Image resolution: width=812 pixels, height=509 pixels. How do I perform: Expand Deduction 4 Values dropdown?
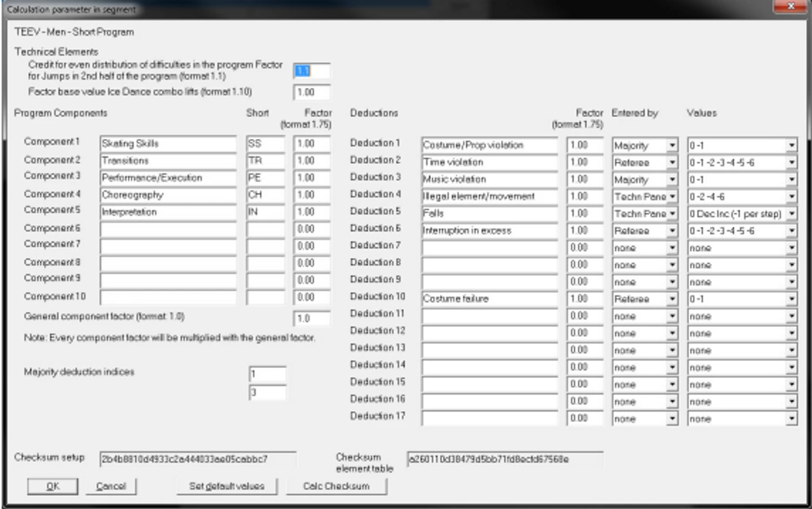click(x=791, y=196)
